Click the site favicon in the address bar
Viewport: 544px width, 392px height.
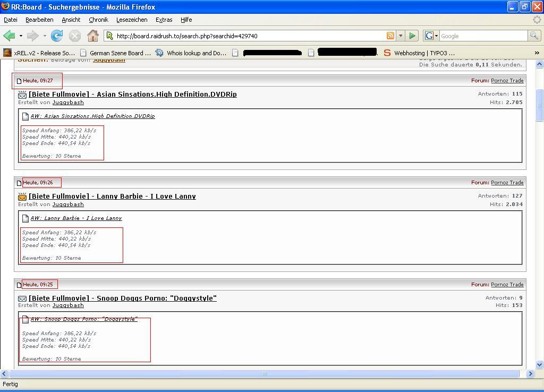pyautogui.click(x=109, y=36)
